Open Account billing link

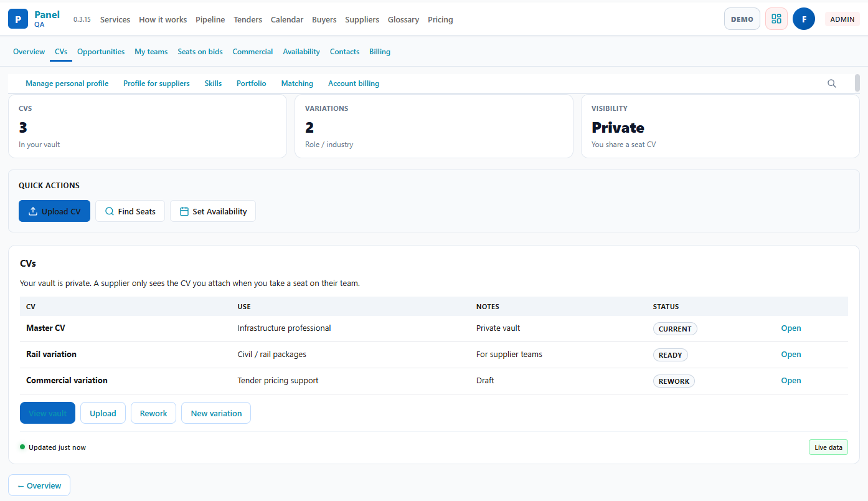pyautogui.click(x=354, y=83)
